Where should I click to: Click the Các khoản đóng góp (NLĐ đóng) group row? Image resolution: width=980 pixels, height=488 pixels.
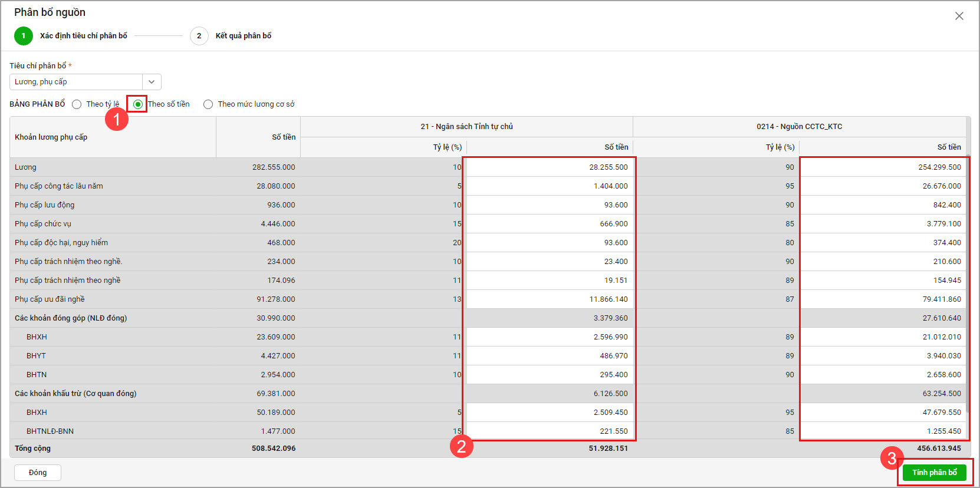71,318
